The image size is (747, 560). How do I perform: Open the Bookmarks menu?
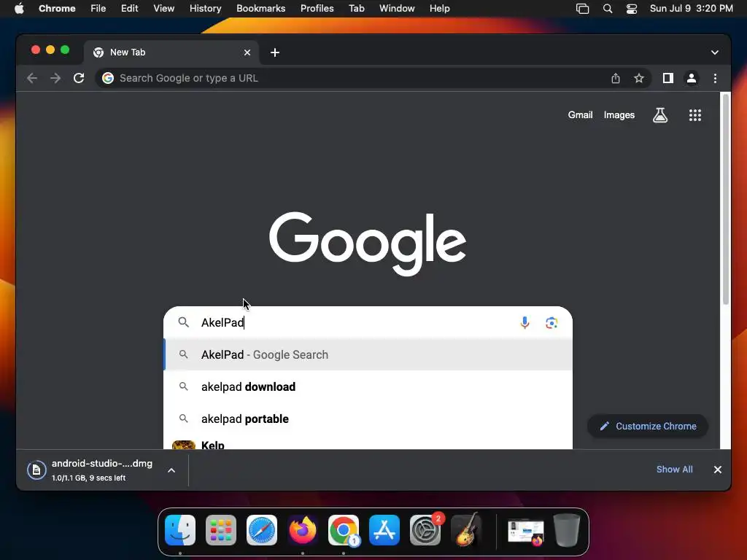click(260, 9)
